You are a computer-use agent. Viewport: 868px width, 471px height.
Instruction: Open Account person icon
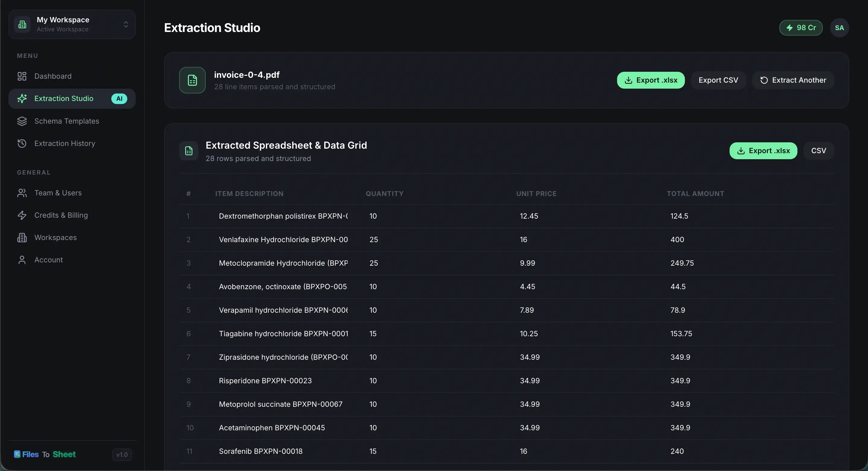point(22,260)
